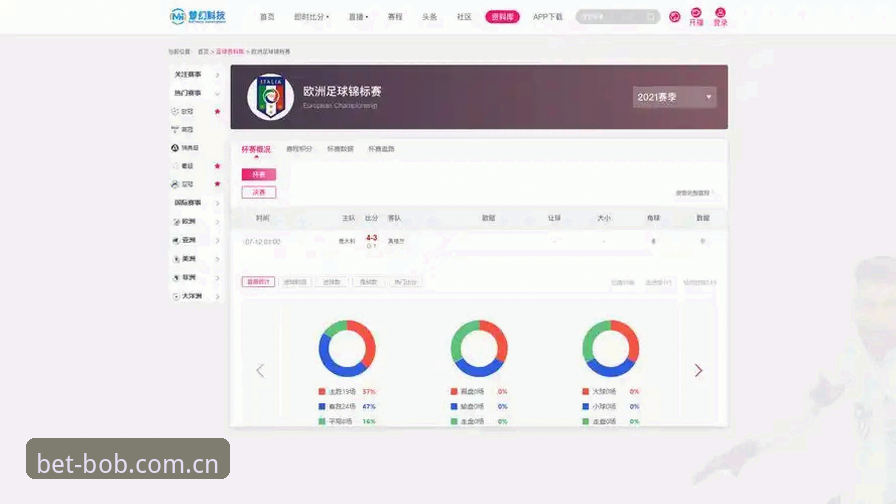This screenshot has height=504, width=896.
Task: Select the pink-outlined statistics filter tab
Action: (258, 282)
